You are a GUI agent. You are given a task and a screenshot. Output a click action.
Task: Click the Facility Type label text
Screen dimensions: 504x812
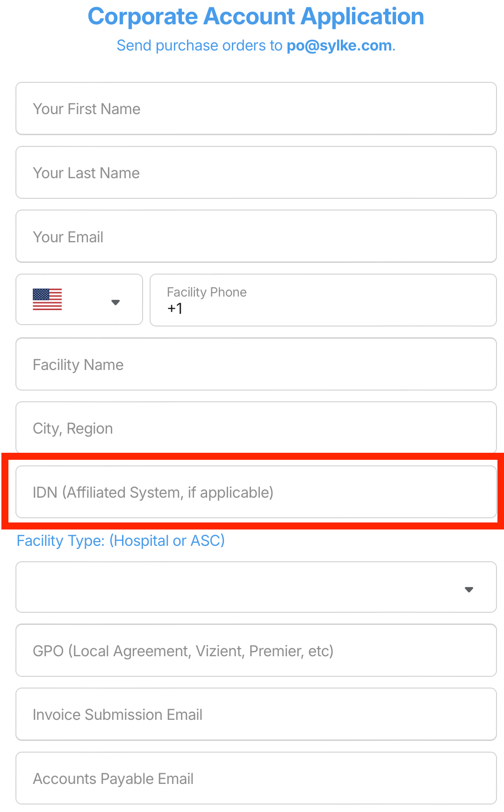pos(121,541)
